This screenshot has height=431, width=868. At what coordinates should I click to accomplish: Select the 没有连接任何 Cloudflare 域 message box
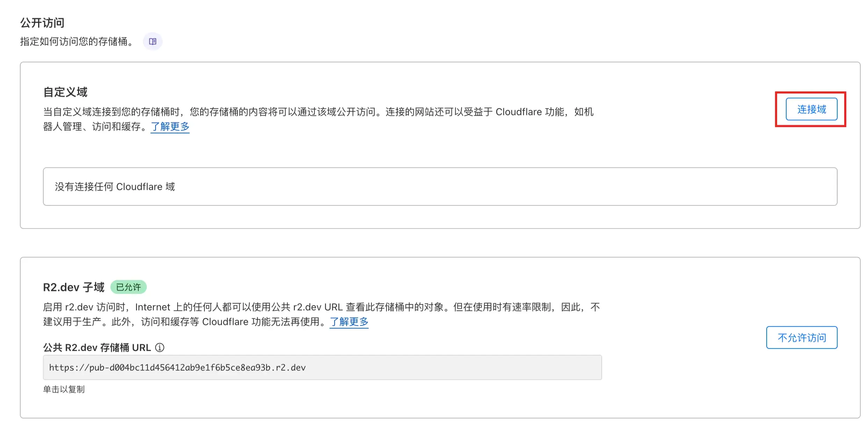440,186
